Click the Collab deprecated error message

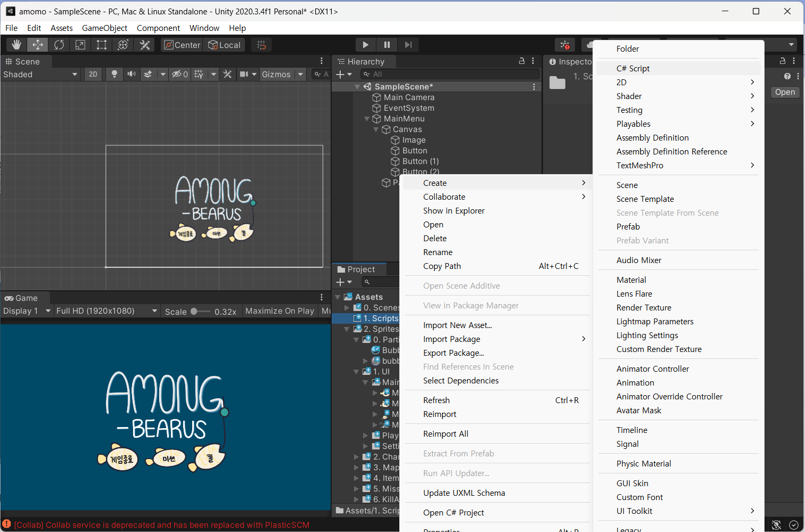pyautogui.click(x=162, y=525)
